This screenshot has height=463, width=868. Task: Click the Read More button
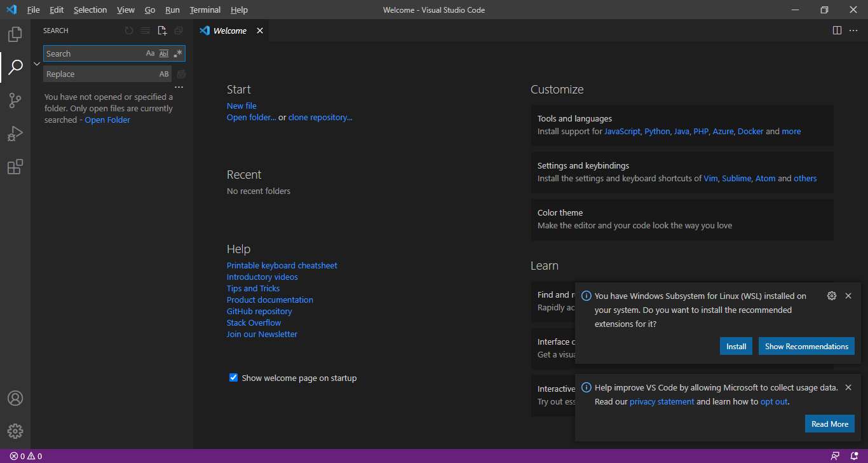click(x=830, y=424)
